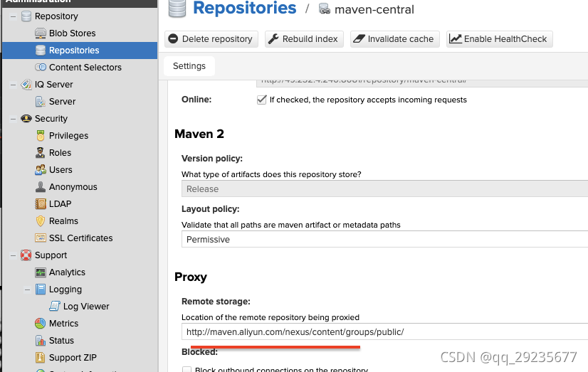The image size is (588, 372).
Task: Click the Log Viewer scroll icon
Action: click(55, 307)
